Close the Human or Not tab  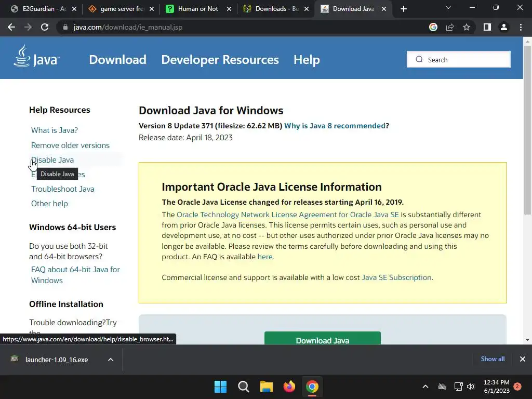click(229, 9)
